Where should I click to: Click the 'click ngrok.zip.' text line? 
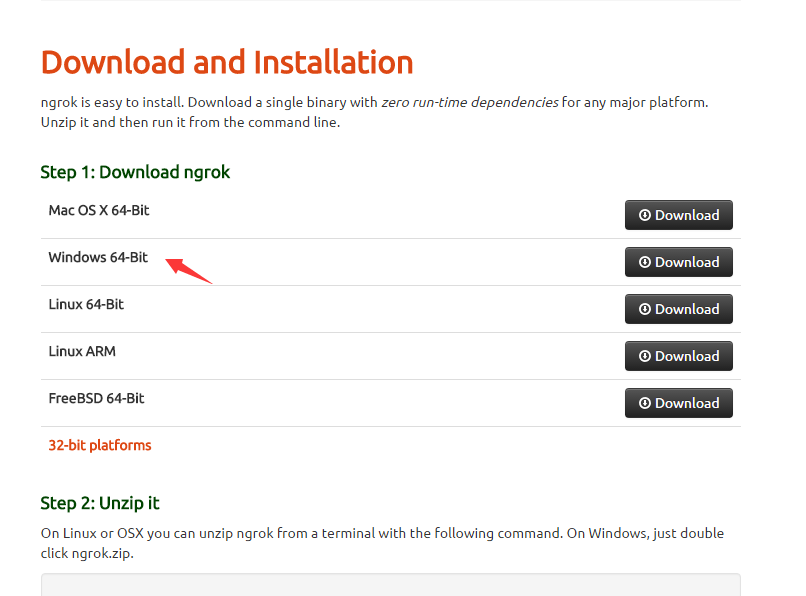tap(87, 553)
